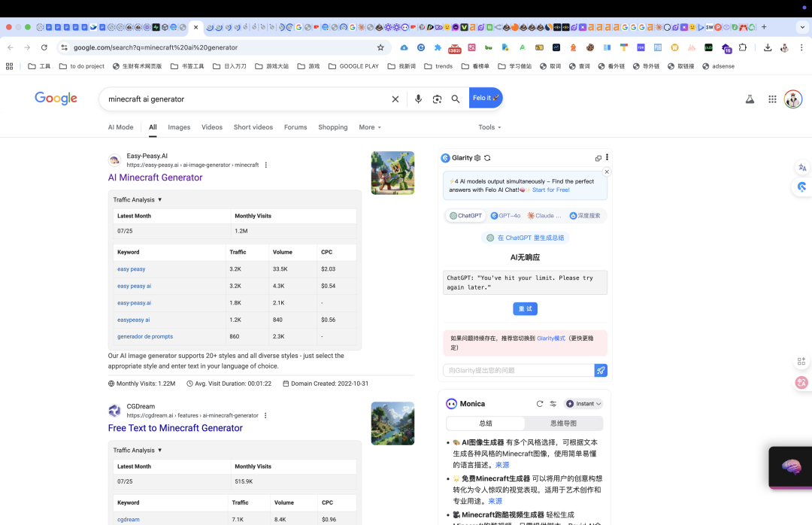Click the Glarity模式 link

pos(551,338)
